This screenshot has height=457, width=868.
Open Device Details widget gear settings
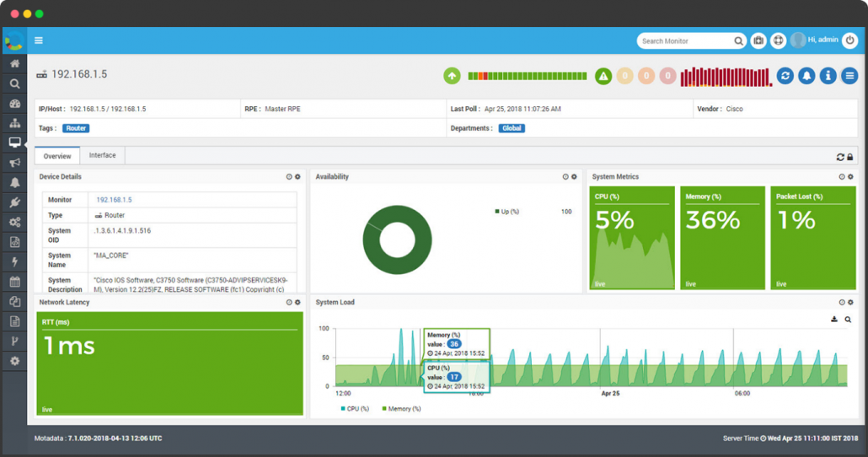(297, 177)
